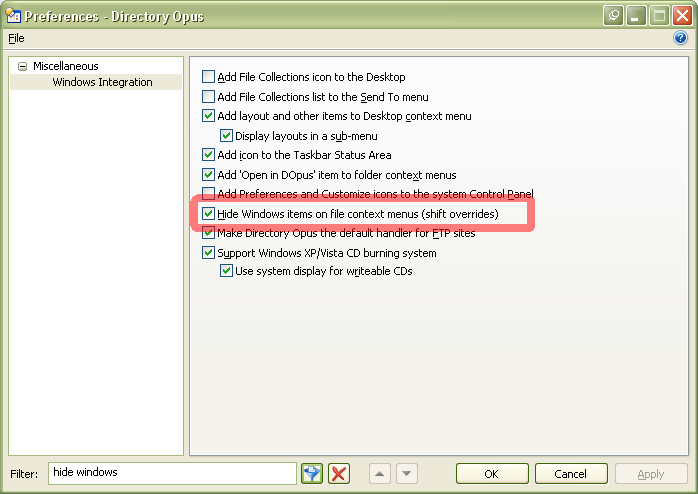Uncheck Add layout and other items to Desktop context menu
This screenshot has width=698, height=494.
click(208, 116)
